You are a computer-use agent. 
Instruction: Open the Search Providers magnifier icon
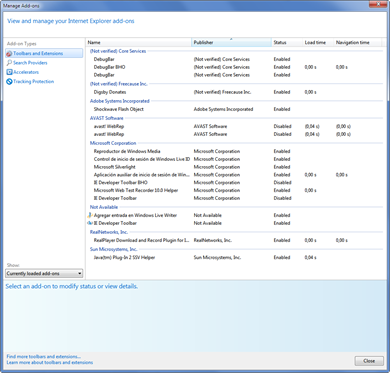[x=9, y=63]
